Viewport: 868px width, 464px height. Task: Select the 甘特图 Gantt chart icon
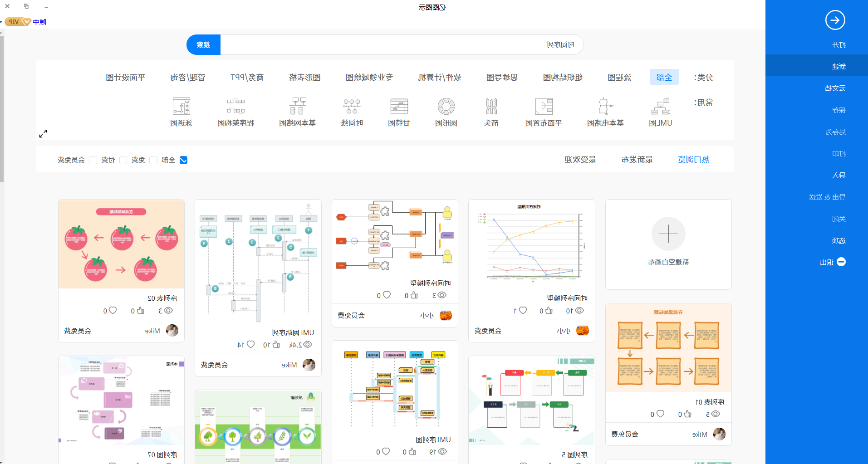pos(399,106)
